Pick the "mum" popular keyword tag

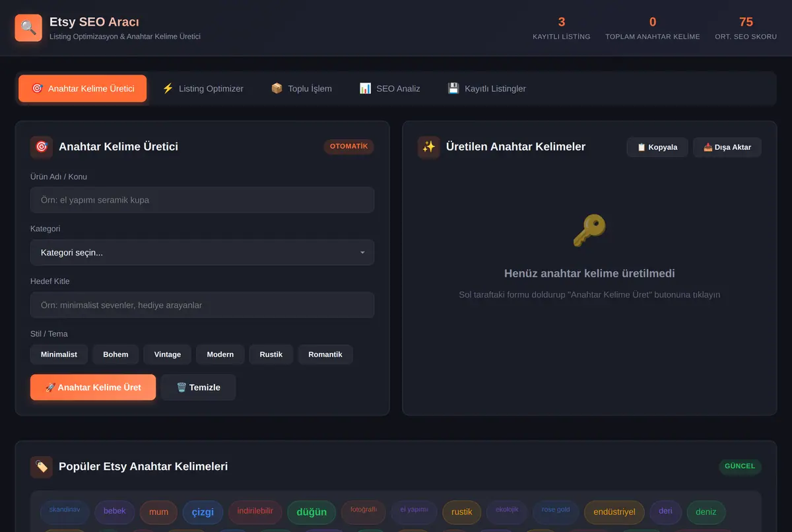158,512
